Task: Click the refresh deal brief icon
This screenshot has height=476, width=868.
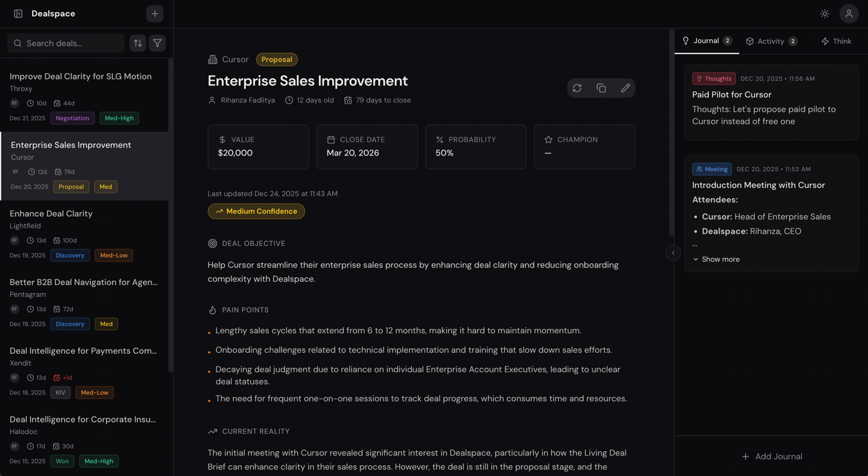Action: pyautogui.click(x=577, y=88)
